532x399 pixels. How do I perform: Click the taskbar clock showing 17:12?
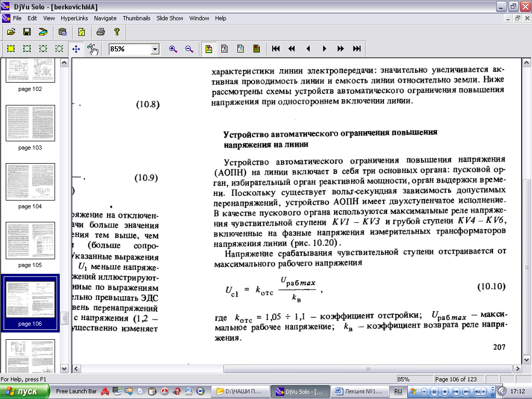tap(518, 392)
